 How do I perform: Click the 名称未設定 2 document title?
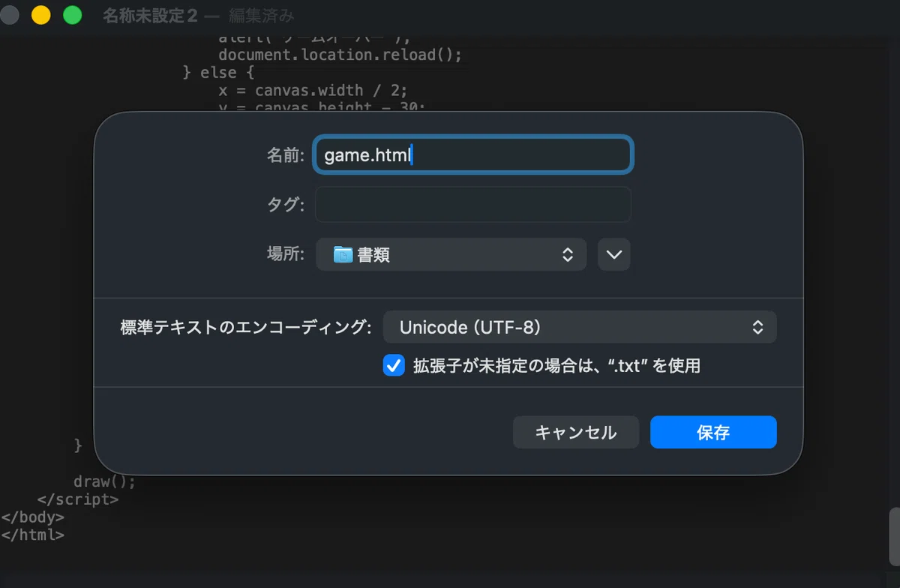coord(151,16)
